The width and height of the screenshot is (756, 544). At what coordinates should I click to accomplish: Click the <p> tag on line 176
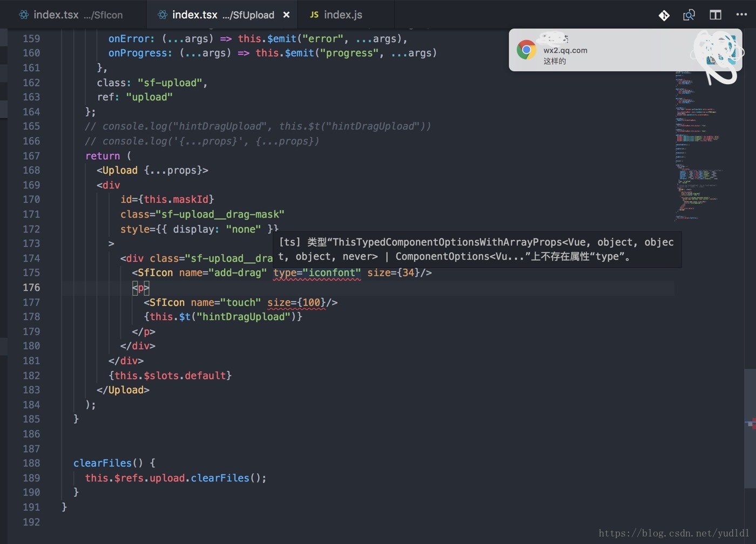pos(140,288)
